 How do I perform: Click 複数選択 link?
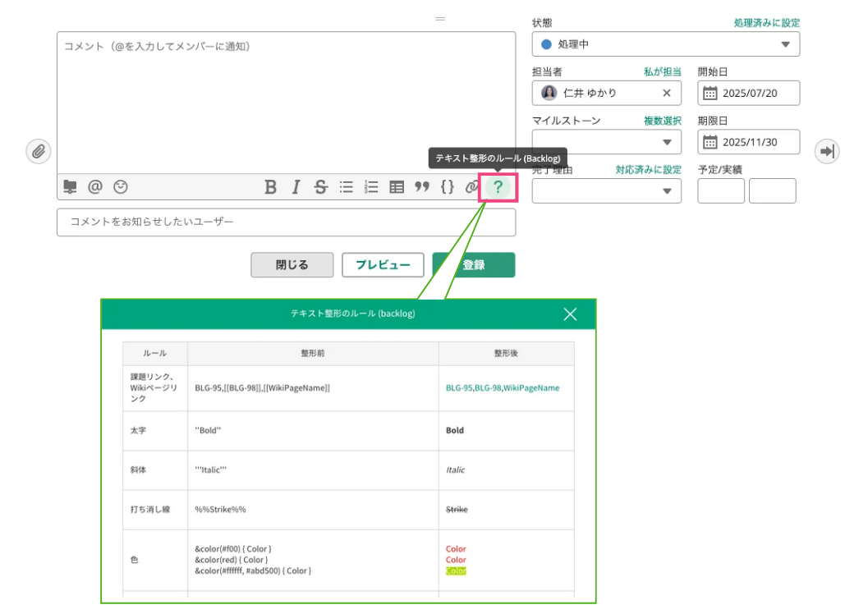point(662,121)
